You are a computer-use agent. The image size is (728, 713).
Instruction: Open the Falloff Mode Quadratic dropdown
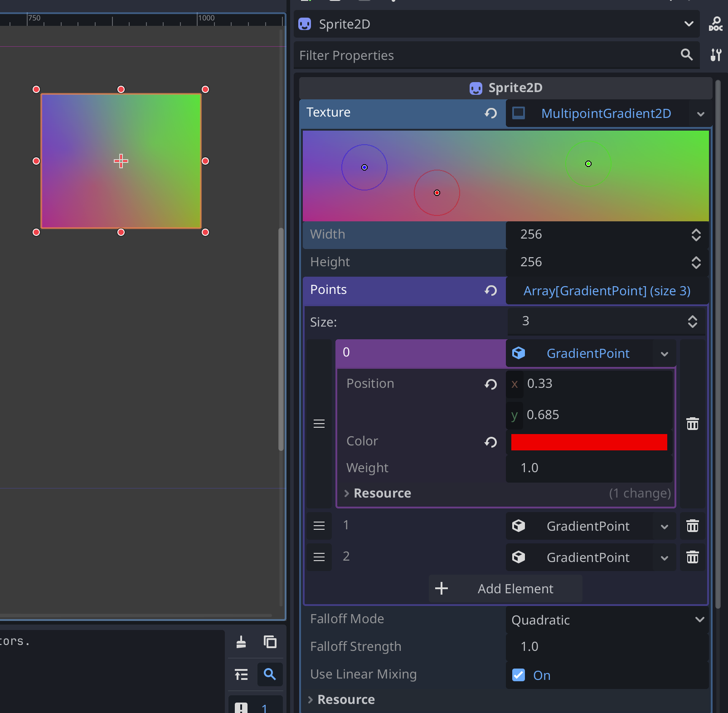click(607, 620)
